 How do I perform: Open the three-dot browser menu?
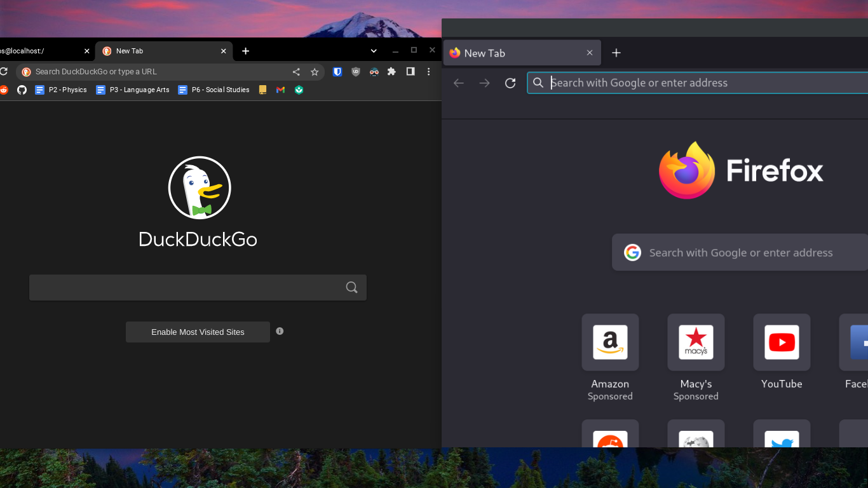(x=429, y=72)
